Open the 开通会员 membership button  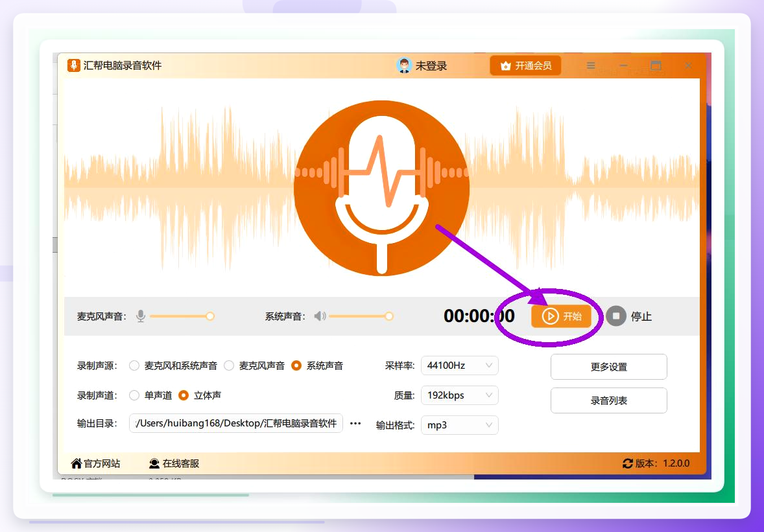click(x=526, y=65)
